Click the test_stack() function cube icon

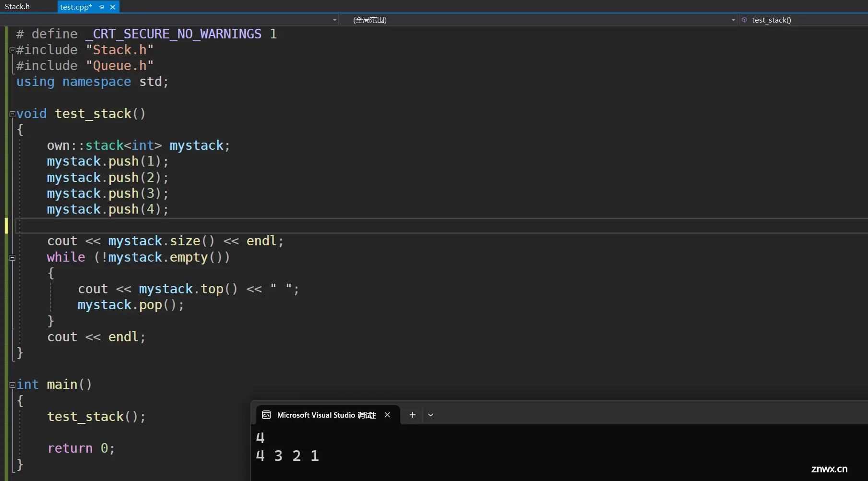(744, 20)
